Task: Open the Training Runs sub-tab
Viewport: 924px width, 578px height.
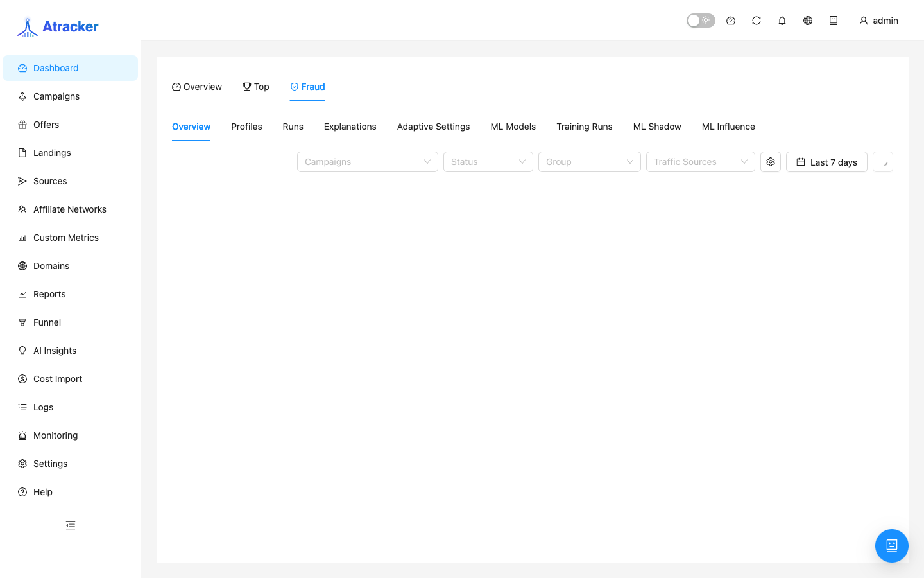Action: pos(584,127)
